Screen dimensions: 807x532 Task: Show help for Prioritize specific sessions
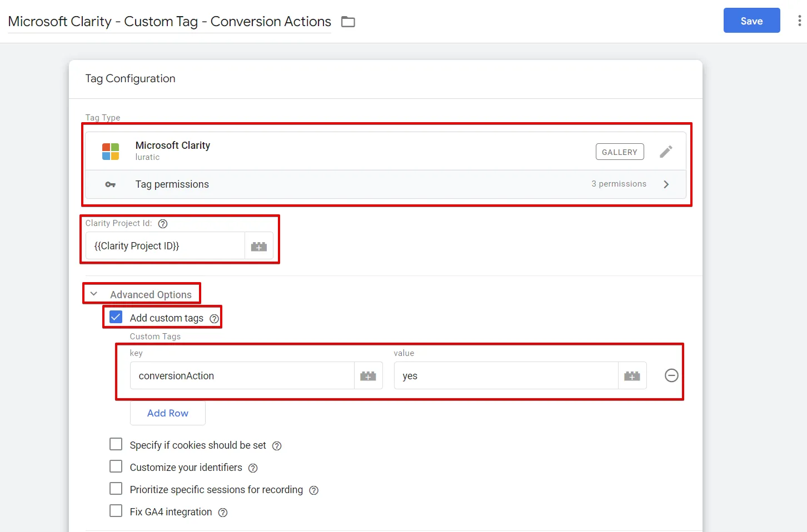click(313, 490)
